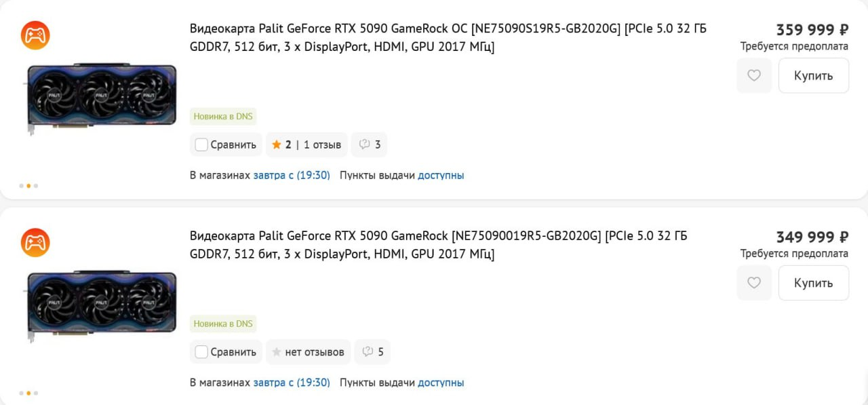Check Сравнить box for GameRock OC
The image size is (868, 405).
click(201, 144)
